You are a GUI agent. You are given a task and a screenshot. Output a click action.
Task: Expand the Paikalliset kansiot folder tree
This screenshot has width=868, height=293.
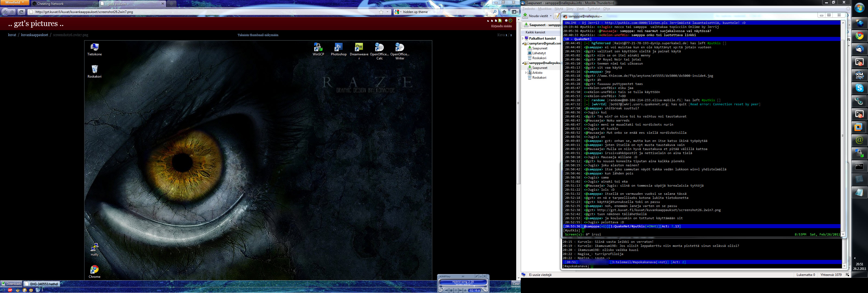click(523, 39)
